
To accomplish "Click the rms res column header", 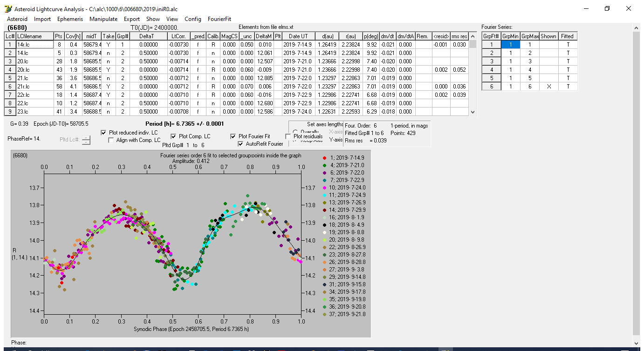I will point(459,36).
